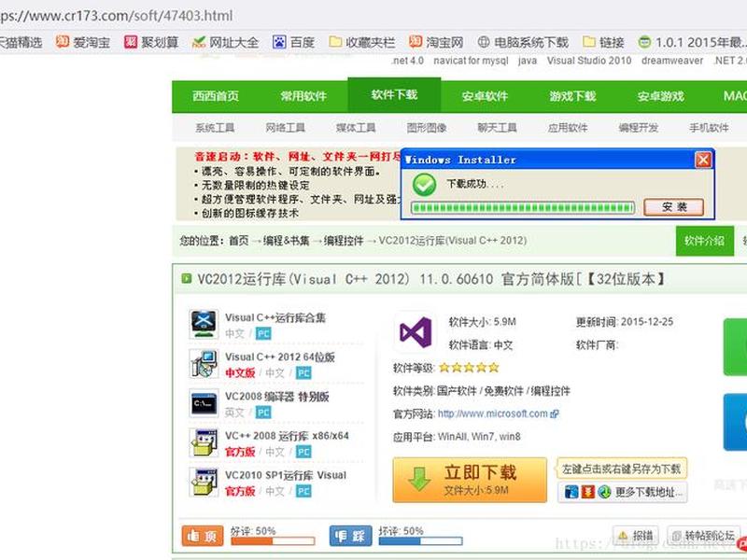Image resolution: width=747 pixels, height=560 pixels.
Task: Click the 首页 breadcrumb link
Action: pyautogui.click(x=239, y=241)
